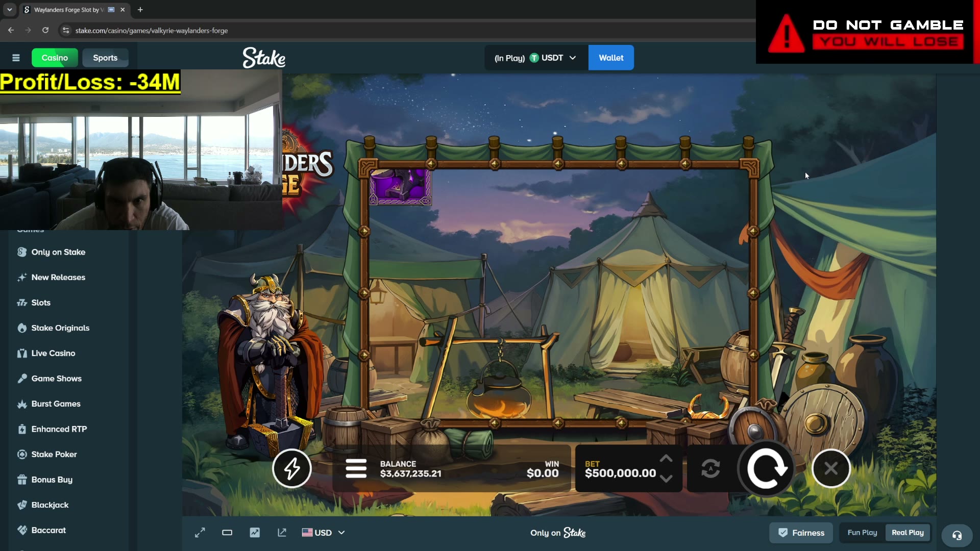980x551 pixels.
Task: Go to Slots category
Action: (41, 303)
